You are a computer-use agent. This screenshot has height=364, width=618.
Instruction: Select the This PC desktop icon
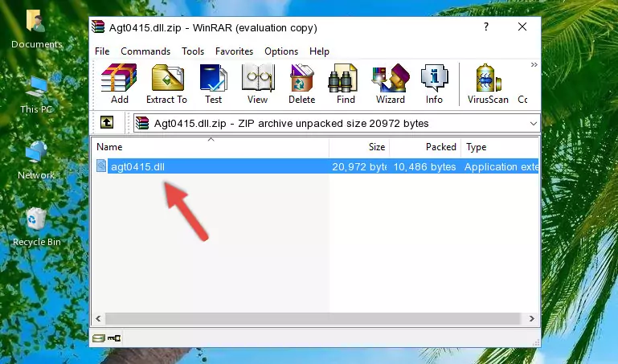(x=36, y=95)
